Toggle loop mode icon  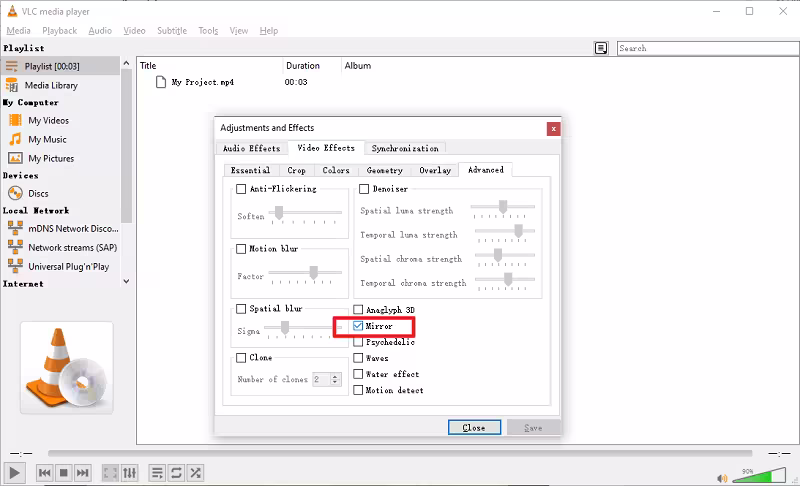click(x=176, y=473)
